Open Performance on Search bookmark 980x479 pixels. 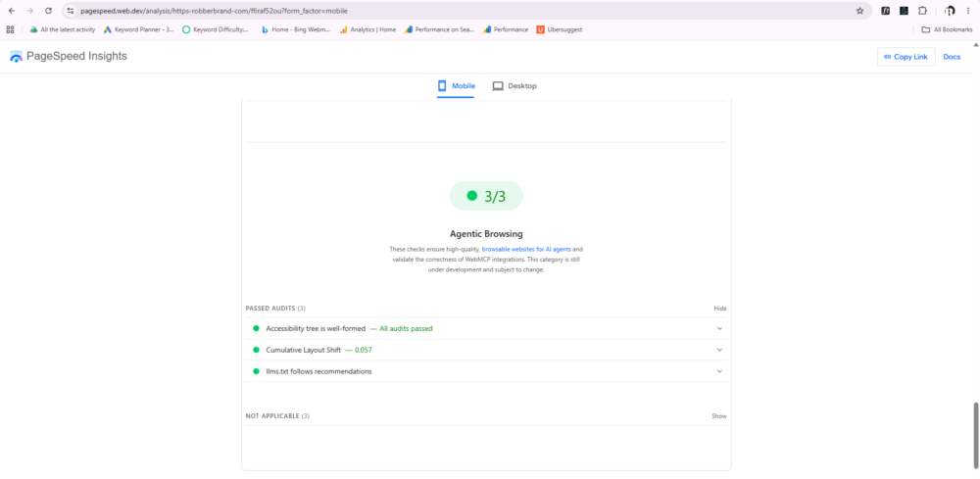click(440, 29)
